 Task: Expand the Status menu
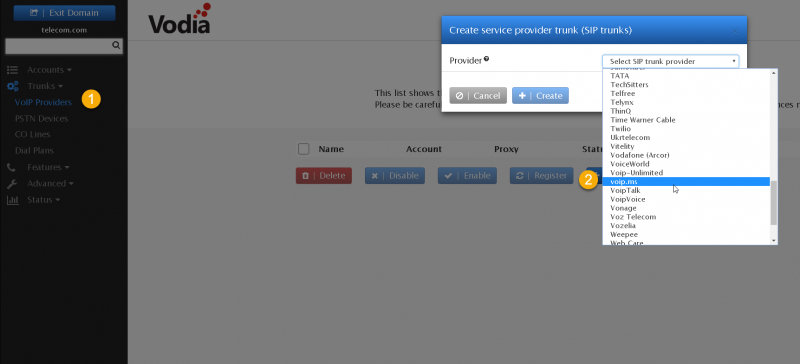(x=43, y=200)
